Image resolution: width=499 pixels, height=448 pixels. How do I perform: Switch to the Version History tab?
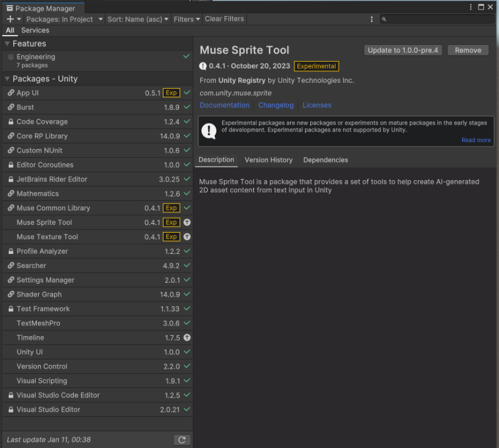coord(268,160)
